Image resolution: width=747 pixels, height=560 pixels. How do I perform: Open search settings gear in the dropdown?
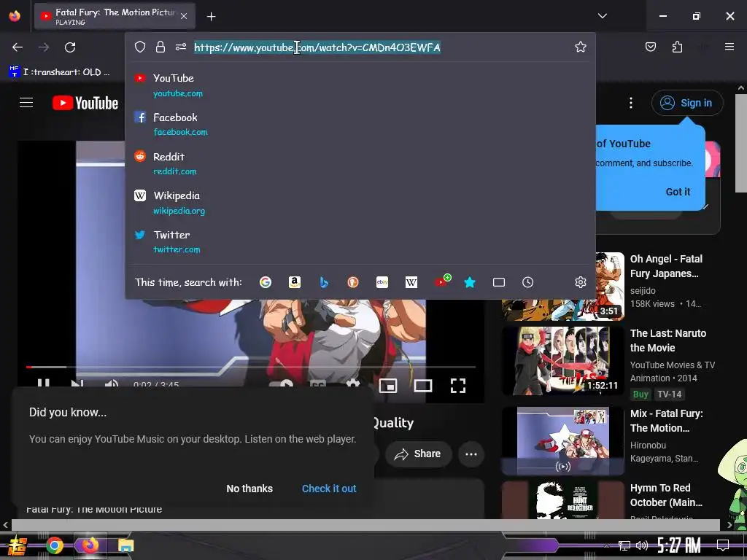click(x=580, y=282)
